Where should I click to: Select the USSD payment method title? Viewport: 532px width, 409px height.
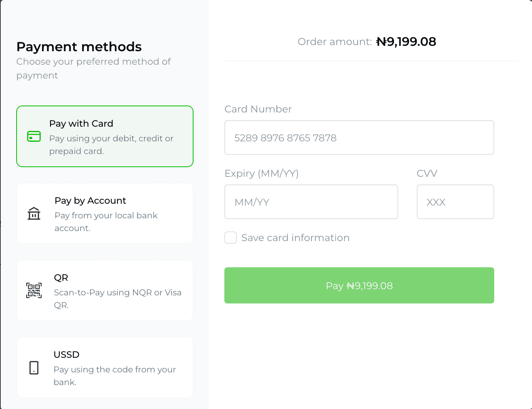(66, 355)
